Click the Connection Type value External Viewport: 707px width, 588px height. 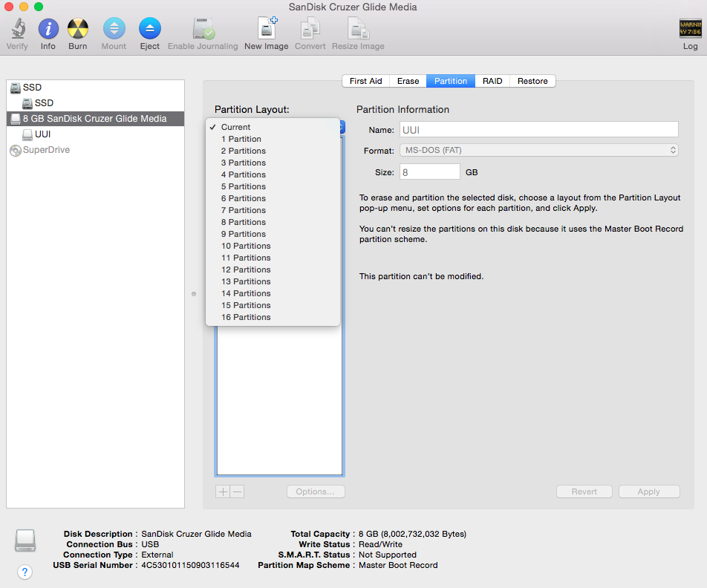157,555
